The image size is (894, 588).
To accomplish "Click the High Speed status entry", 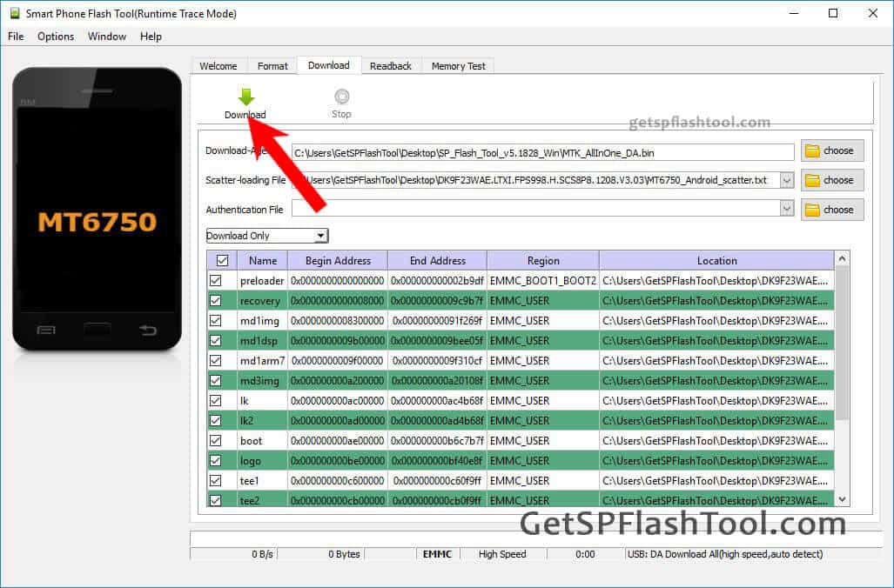I will (502, 554).
